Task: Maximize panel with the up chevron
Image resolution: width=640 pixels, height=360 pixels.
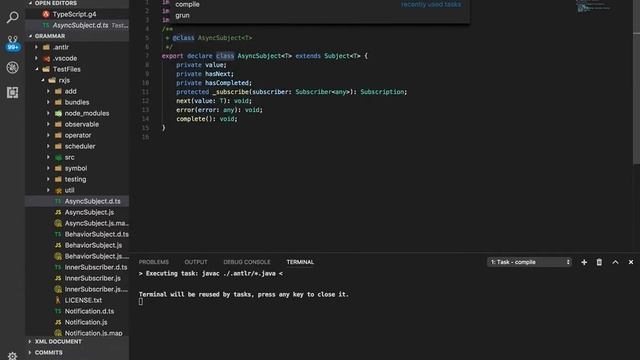Action: tap(615, 262)
